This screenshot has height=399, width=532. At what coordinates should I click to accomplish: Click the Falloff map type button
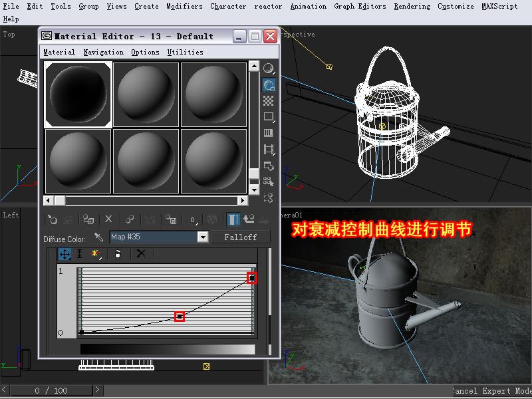tap(241, 237)
